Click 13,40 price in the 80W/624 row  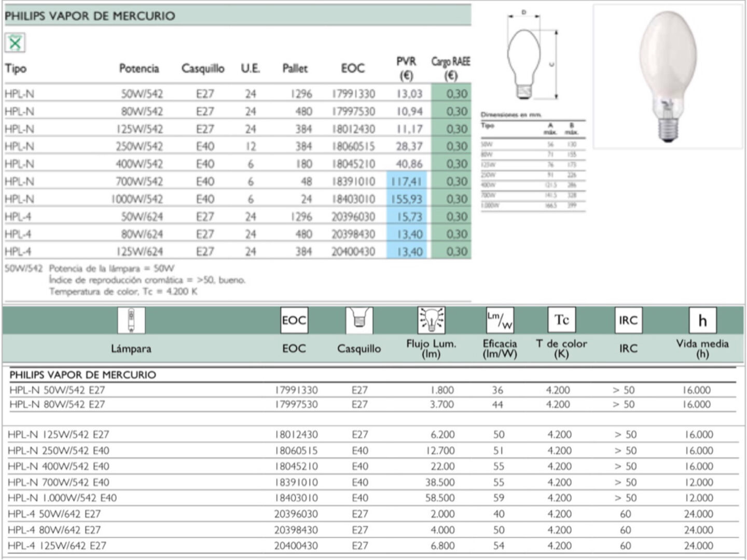410,234
